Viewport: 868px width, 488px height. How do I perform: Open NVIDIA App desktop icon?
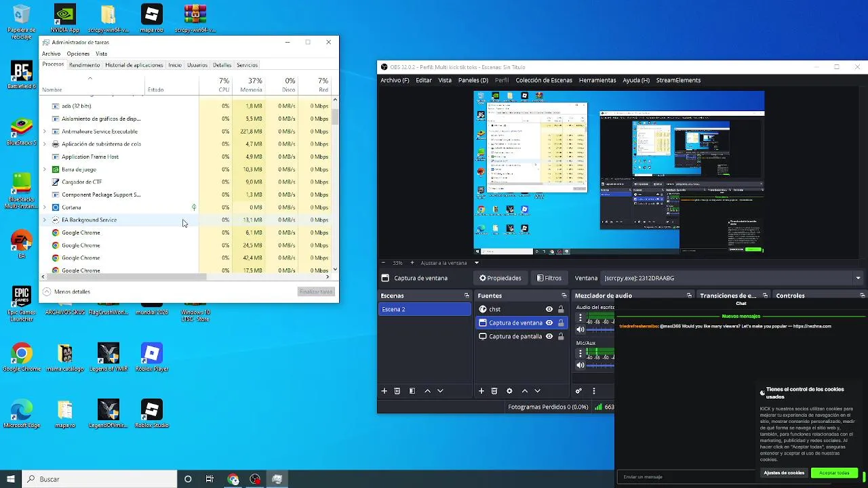(65, 19)
